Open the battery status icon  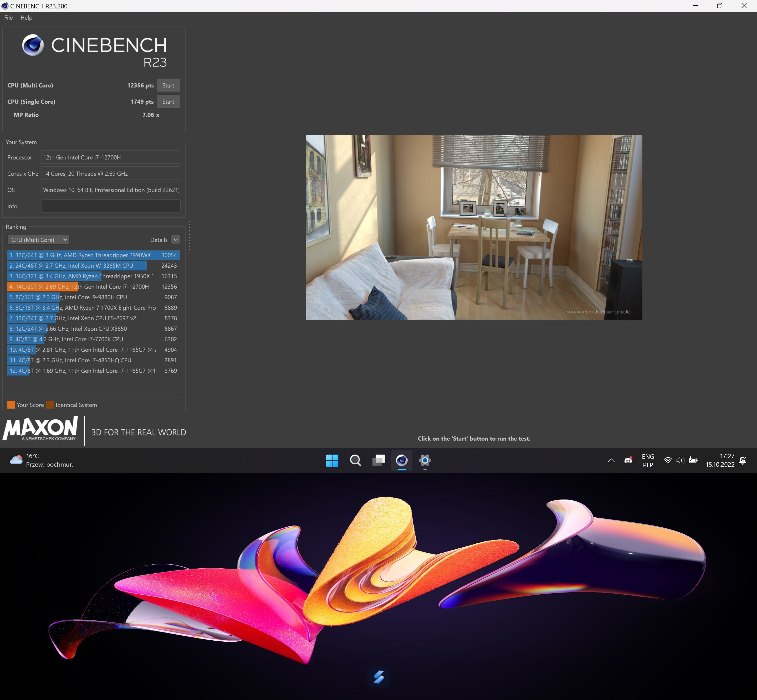tap(693, 460)
